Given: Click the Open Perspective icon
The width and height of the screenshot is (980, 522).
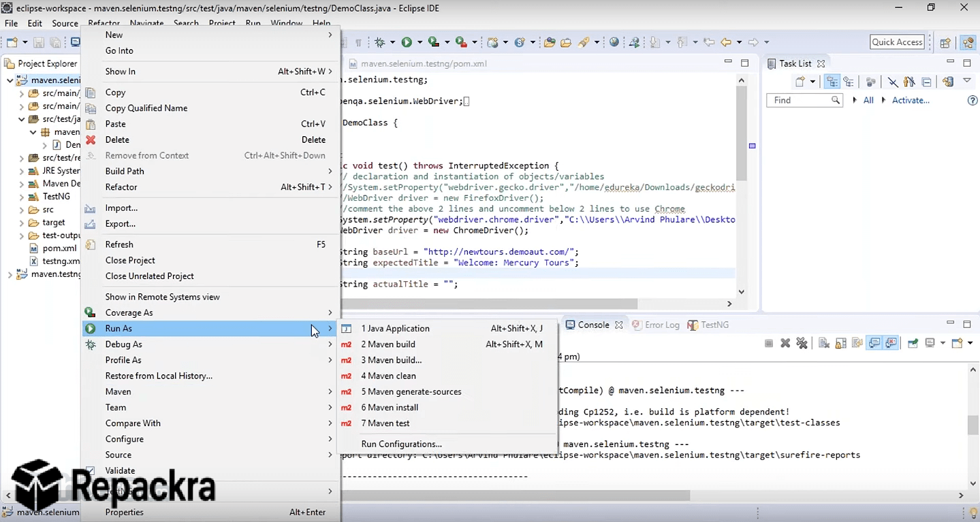Looking at the screenshot, I should point(945,43).
